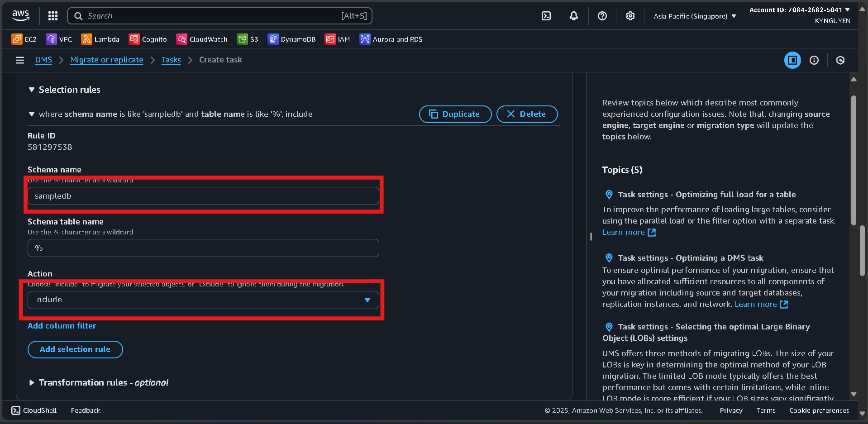Click the Add selection rule button

[x=75, y=349]
